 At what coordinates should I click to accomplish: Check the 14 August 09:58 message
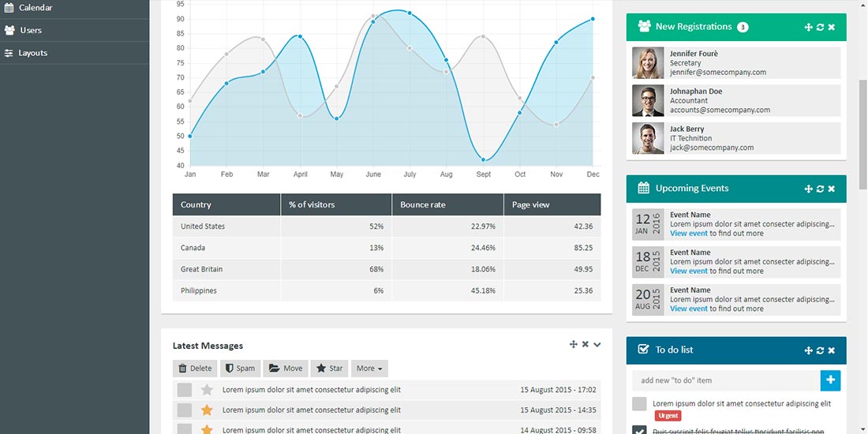[185, 429]
